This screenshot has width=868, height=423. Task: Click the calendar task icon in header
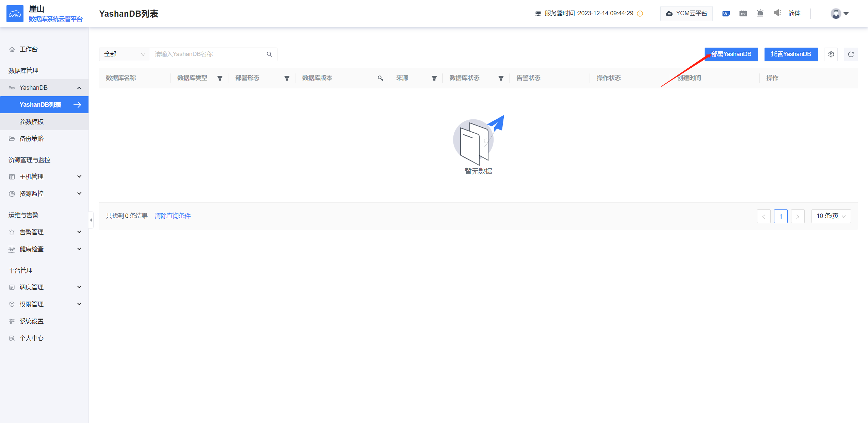[x=743, y=14]
